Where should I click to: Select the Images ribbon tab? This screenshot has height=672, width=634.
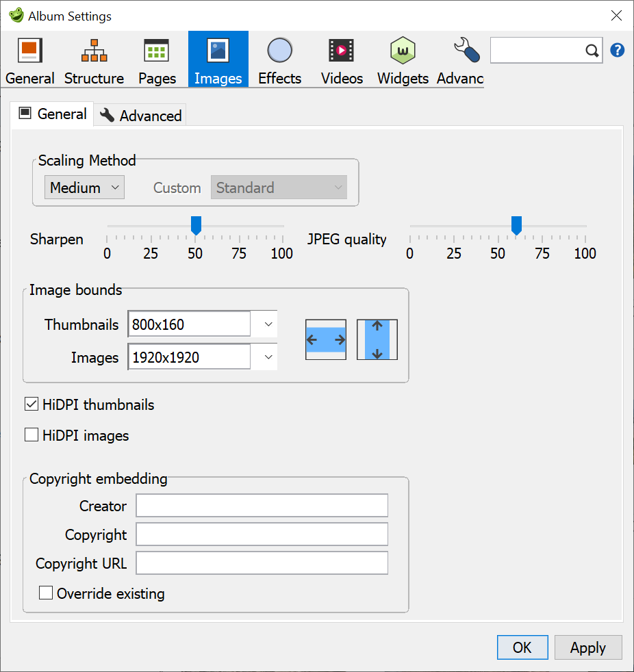[218, 58]
